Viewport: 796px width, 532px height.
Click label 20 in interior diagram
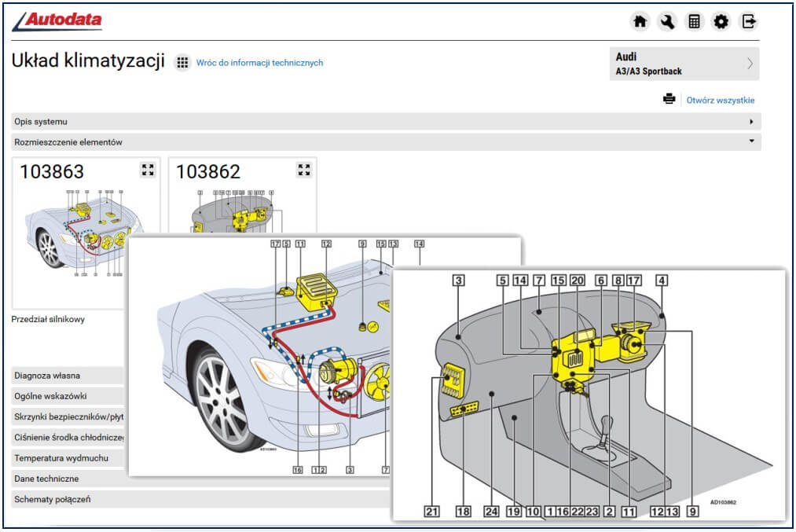point(578,281)
